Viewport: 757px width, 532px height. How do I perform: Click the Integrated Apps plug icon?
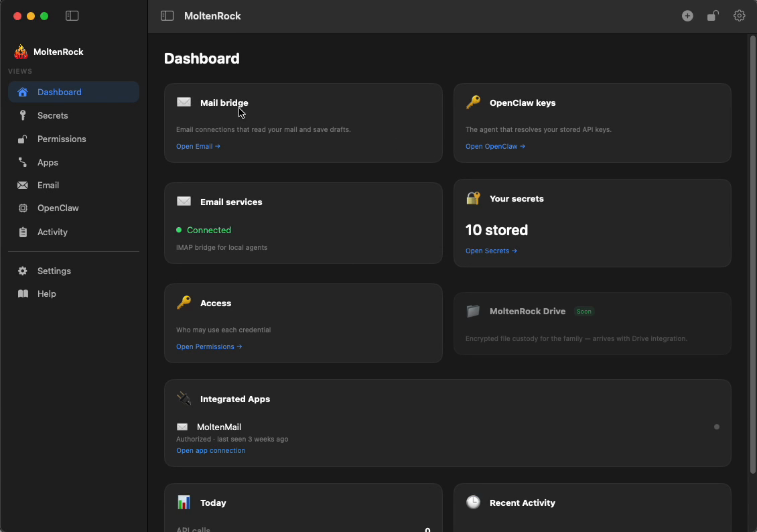tap(184, 398)
